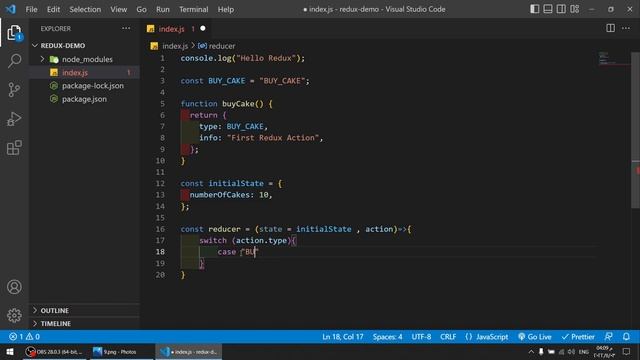The image size is (640, 360).
Task: Open the notifications bell
Action: (626, 337)
